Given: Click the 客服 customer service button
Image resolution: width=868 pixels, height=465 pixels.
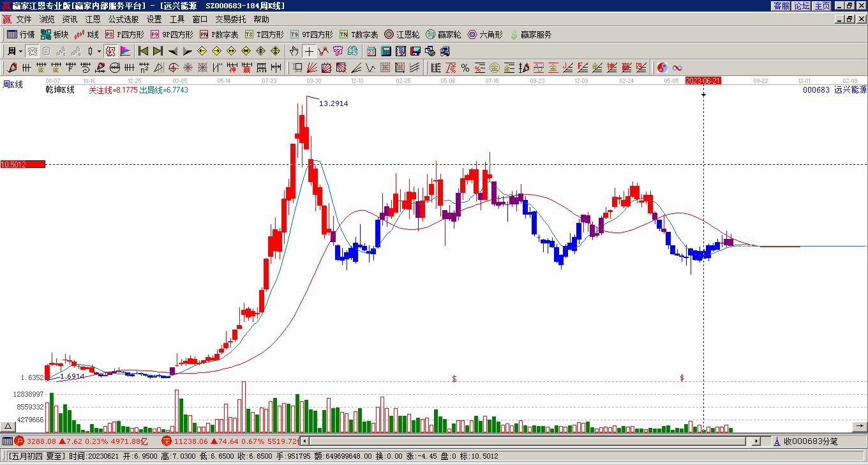Looking at the screenshot, I should (782, 6).
